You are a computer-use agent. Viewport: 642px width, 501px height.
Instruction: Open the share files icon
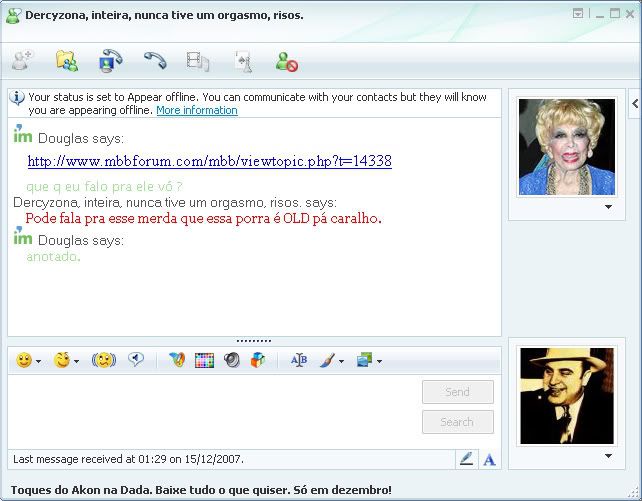click(x=67, y=61)
